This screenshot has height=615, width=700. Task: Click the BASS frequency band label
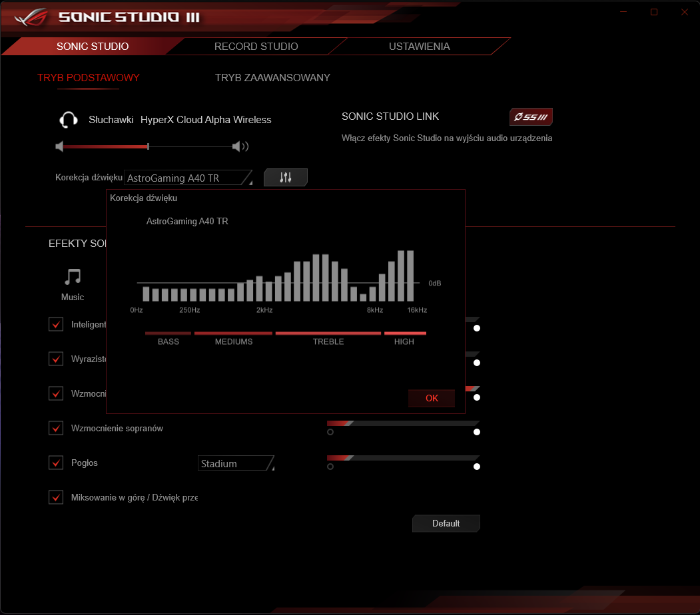[169, 341]
